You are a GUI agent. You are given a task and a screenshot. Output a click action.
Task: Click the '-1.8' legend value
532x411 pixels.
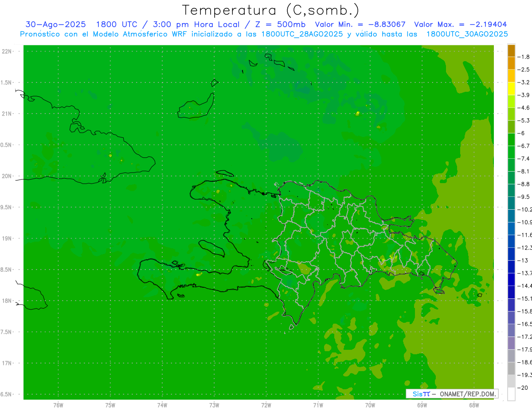coord(524,57)
